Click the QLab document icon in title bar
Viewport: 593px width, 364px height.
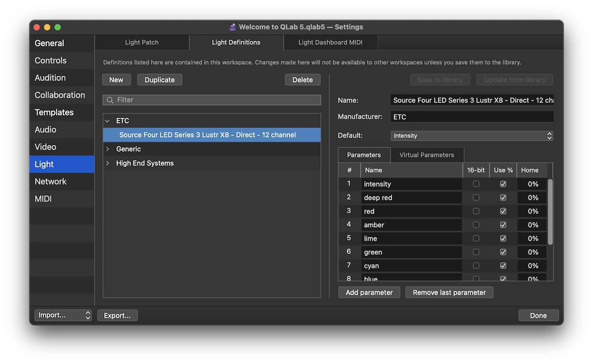(x=233, y=27)
